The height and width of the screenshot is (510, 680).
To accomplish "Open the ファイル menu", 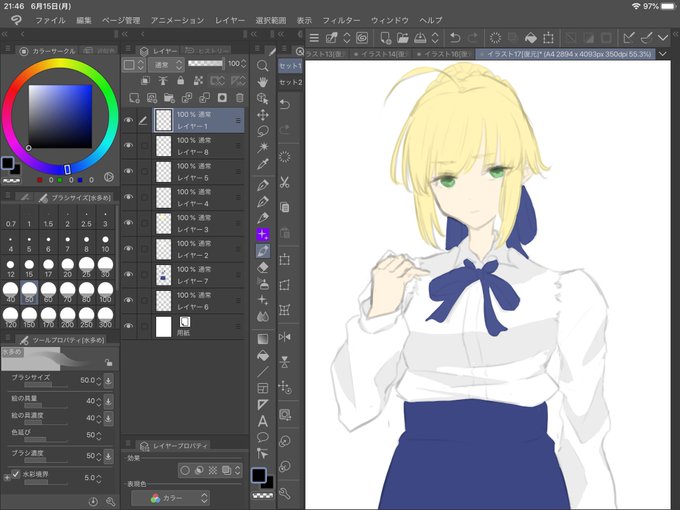I will pyautogui.click(x=50, y=20).
